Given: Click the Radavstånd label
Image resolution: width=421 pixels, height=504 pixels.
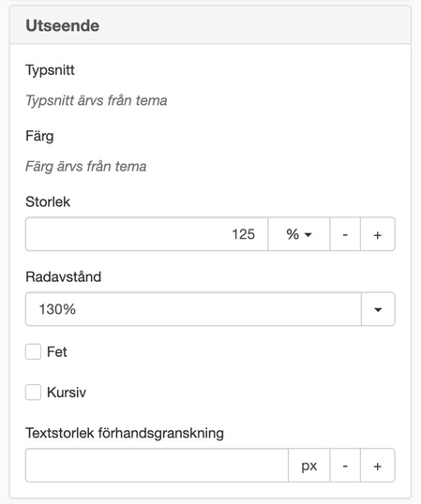Looking at the screenshot, I should click(64, 276).
